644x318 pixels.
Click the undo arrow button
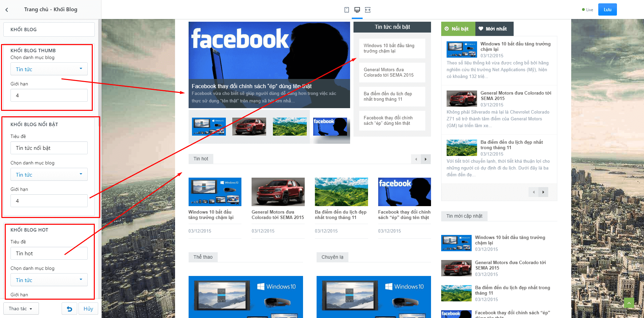pyautogui.click(x=69, y=309)
